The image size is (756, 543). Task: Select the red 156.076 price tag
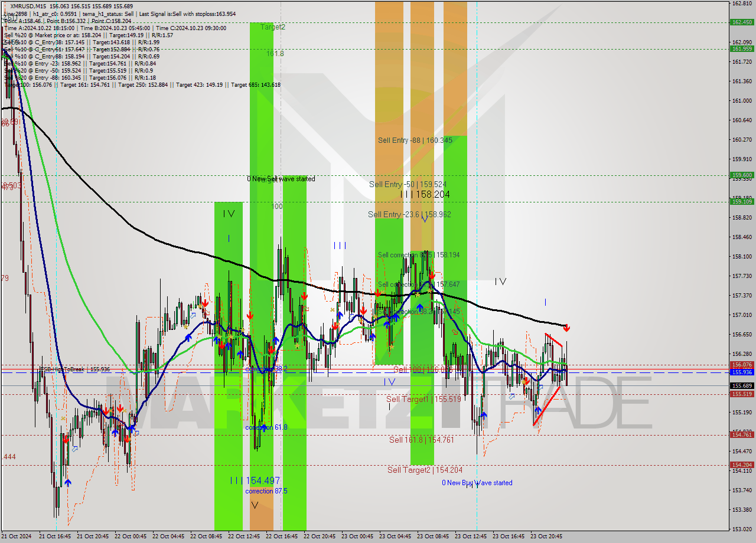point(742,365)
